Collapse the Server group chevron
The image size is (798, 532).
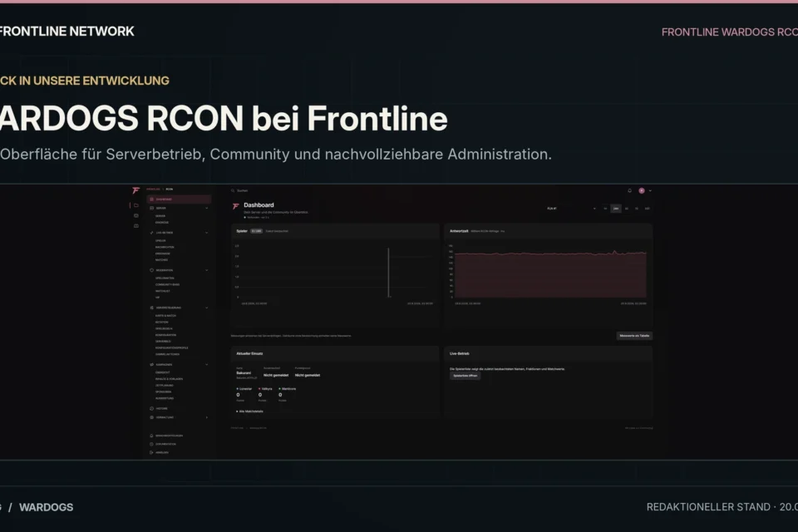(x=207, y=208)
